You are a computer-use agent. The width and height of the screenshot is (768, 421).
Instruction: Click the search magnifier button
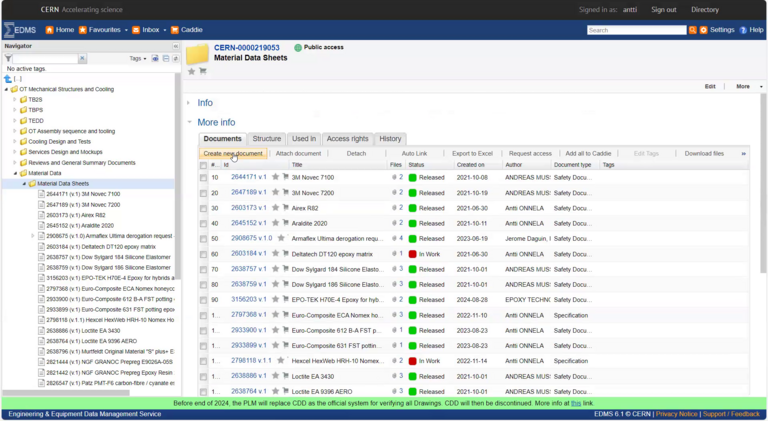[692, 30]
